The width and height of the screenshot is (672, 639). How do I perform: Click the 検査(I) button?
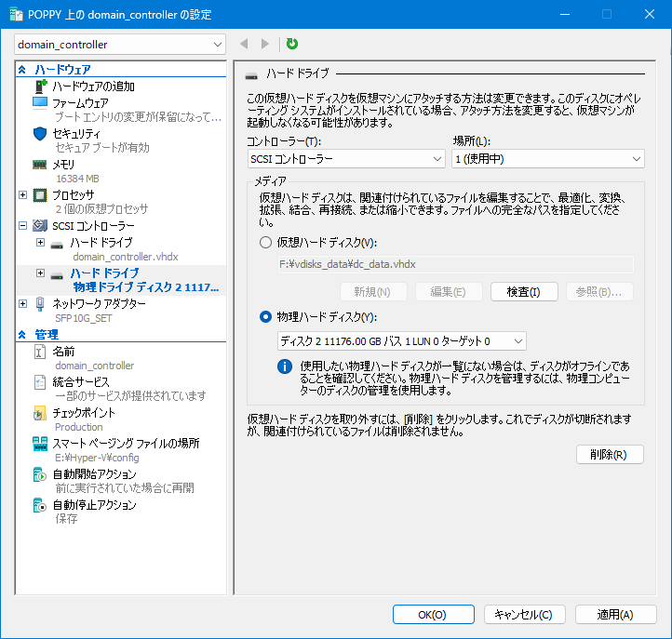(524, 292)
